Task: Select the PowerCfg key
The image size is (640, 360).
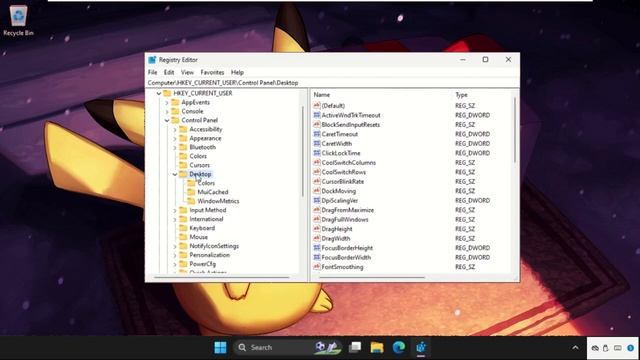Action: pyautogui.click(x=202, y=264)
